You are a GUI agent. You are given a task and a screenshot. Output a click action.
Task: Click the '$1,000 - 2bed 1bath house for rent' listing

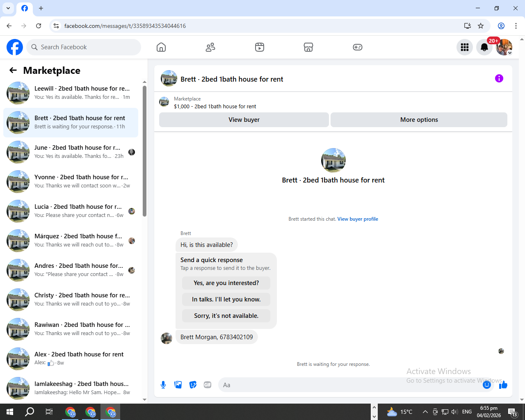(x=215, y=106)
